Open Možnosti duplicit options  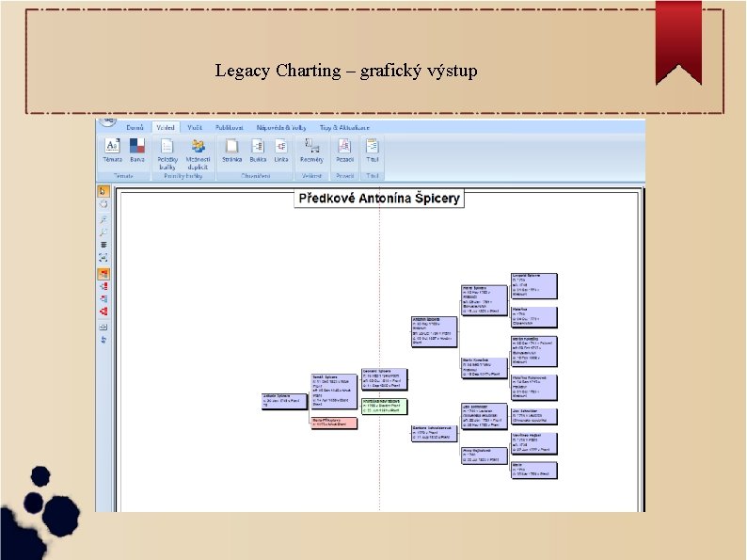click(x=198, y=154)
